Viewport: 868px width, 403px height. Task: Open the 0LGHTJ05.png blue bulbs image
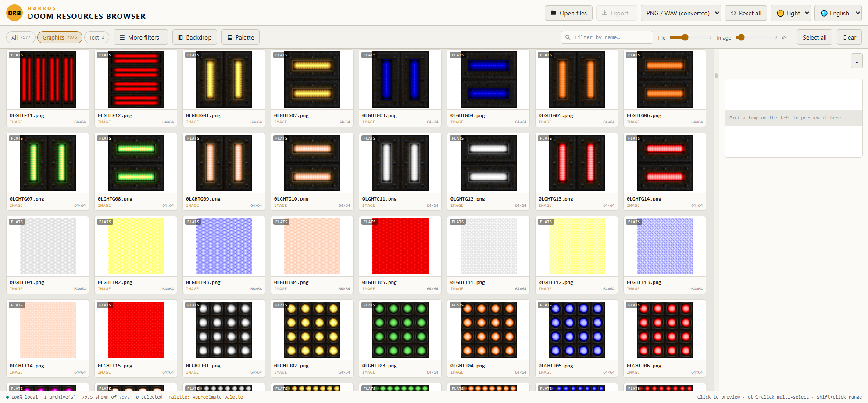[577, 330]
